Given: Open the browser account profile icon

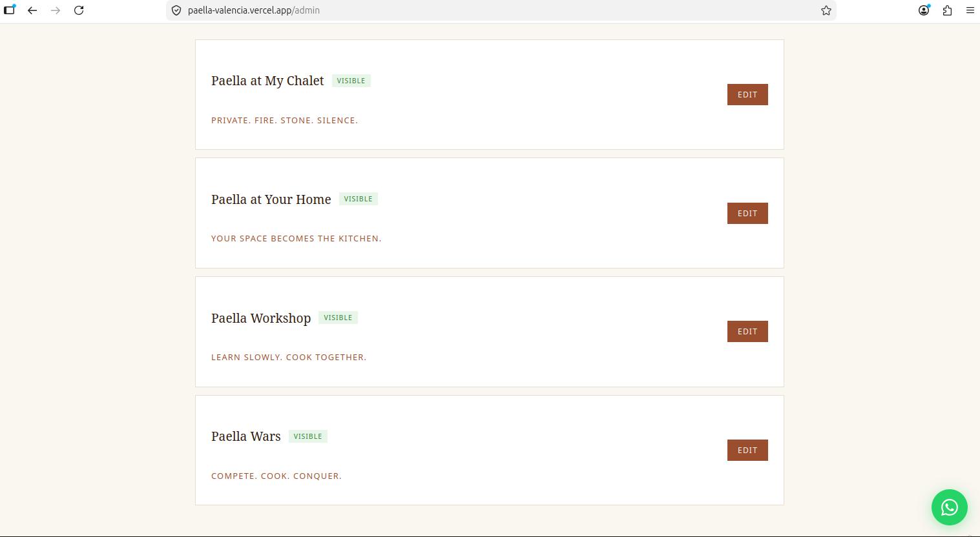Looking at the screenshot, I should tap(924, 10).
